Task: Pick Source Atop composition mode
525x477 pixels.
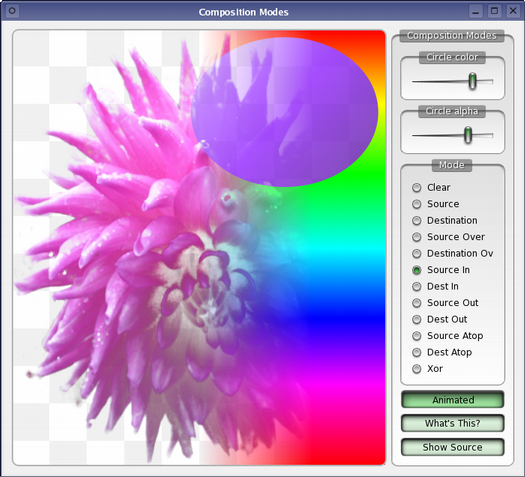Action: tap(447, 336)
